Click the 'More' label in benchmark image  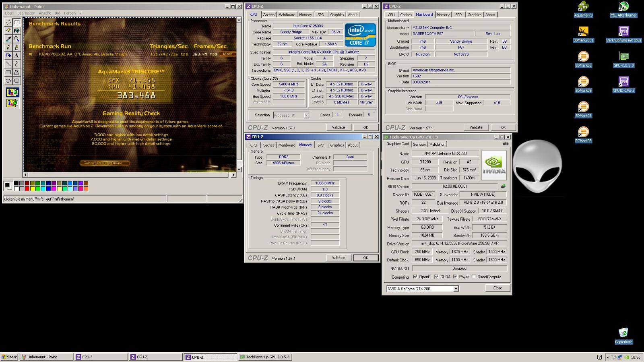click(x=228, y=54)
